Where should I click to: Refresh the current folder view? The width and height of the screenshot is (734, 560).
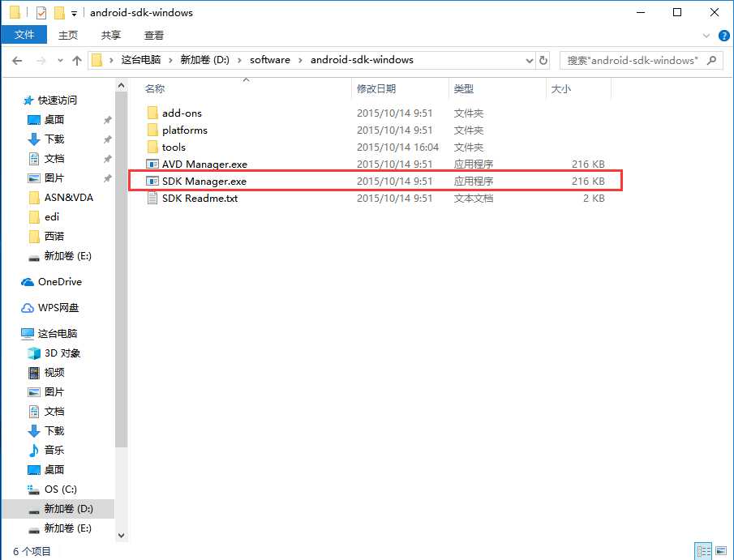(543, 60)
